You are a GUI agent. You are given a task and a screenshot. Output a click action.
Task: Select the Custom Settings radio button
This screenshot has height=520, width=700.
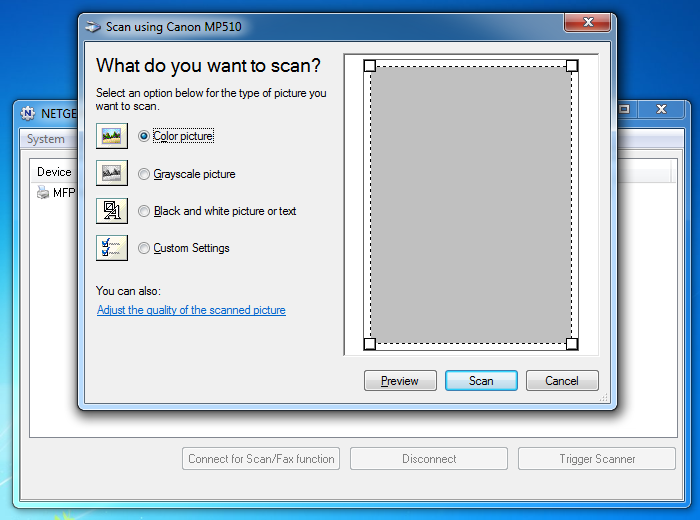pyautogui.click(x=143, y=248)
